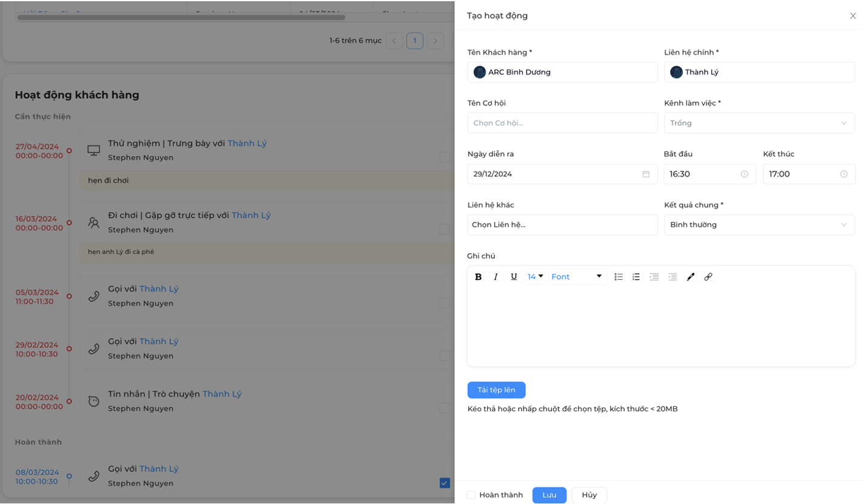Open the Kênh làm việc dropdown
This screenshot has width=864, height=504.
click(x=759, y=123)
